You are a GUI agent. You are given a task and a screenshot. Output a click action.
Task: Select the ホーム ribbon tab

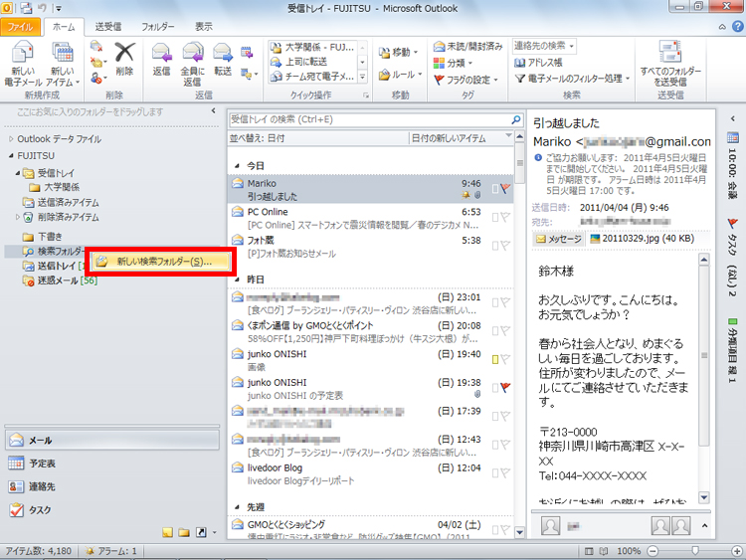point(64,27)
